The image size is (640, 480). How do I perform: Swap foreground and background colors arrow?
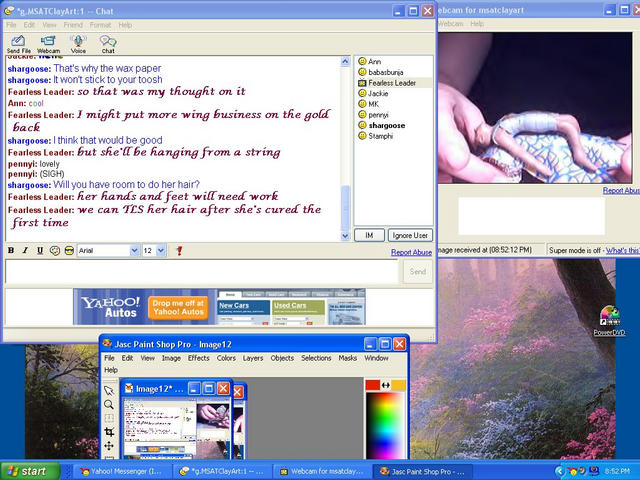(386, 385)
